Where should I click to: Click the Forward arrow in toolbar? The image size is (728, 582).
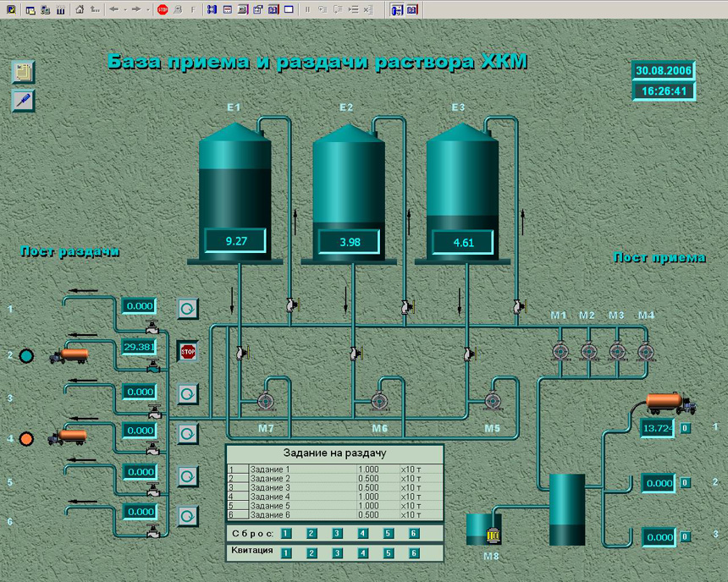tap(136, 9)
